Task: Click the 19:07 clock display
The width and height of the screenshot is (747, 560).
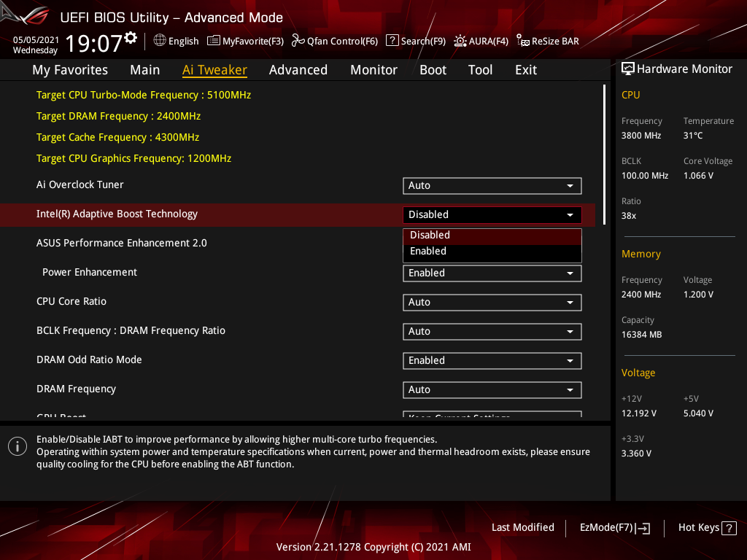Action: click(94, 44)
